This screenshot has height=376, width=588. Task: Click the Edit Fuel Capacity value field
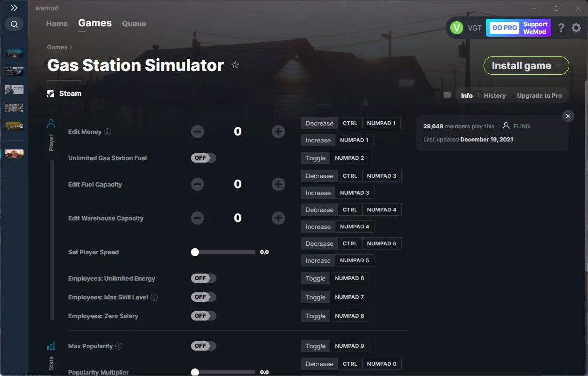pos(238,184)
